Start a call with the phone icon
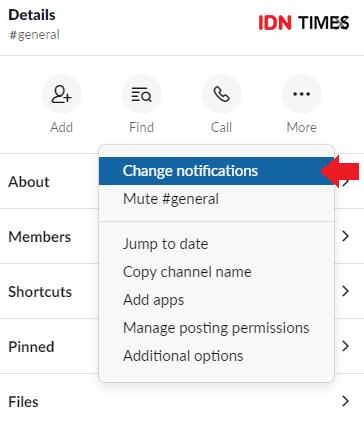The image size is (364, 425). pyautogui.click(x=222, y=94)
